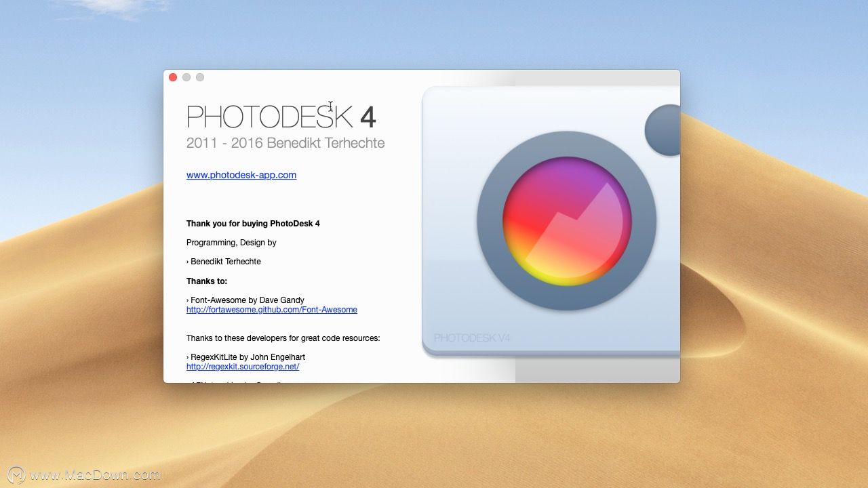The image size is (868, 488).
Task: Click the gray zoom window button
Action: 200,77
